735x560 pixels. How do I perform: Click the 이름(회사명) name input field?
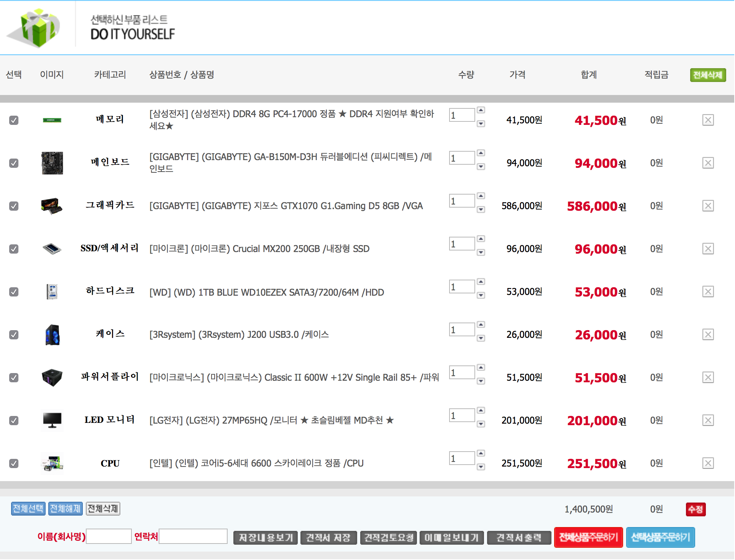pos(109,536)
